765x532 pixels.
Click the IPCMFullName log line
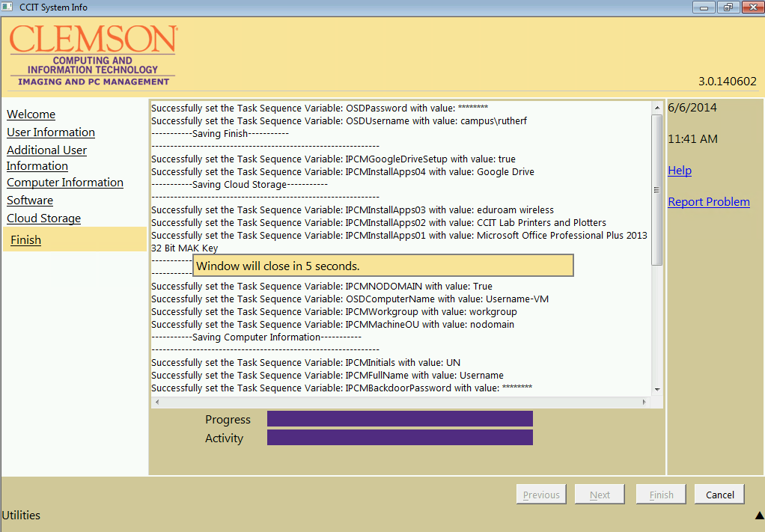tap(327, 375)
